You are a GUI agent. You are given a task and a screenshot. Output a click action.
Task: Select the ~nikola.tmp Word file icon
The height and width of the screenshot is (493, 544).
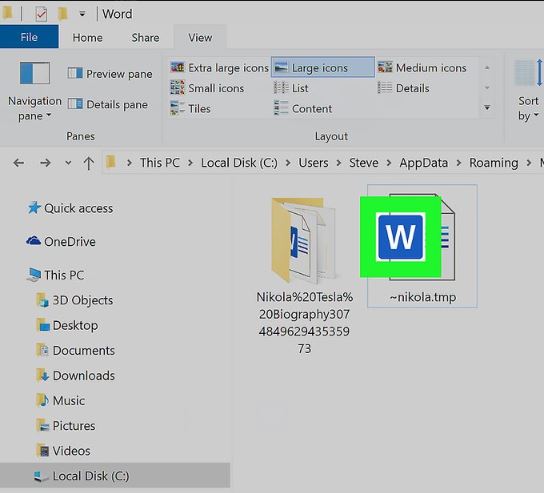(x=408, y=237)
